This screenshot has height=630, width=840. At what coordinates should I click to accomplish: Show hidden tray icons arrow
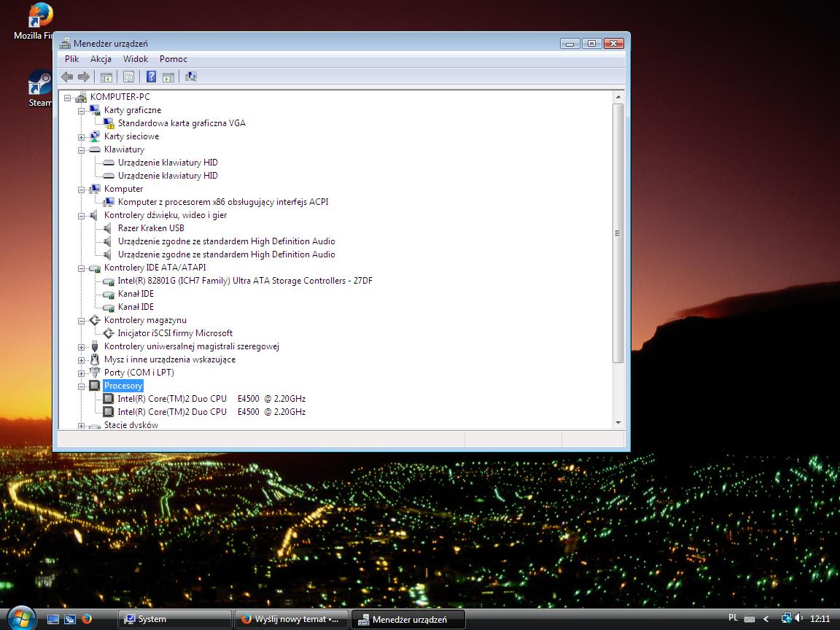[766, 619]
